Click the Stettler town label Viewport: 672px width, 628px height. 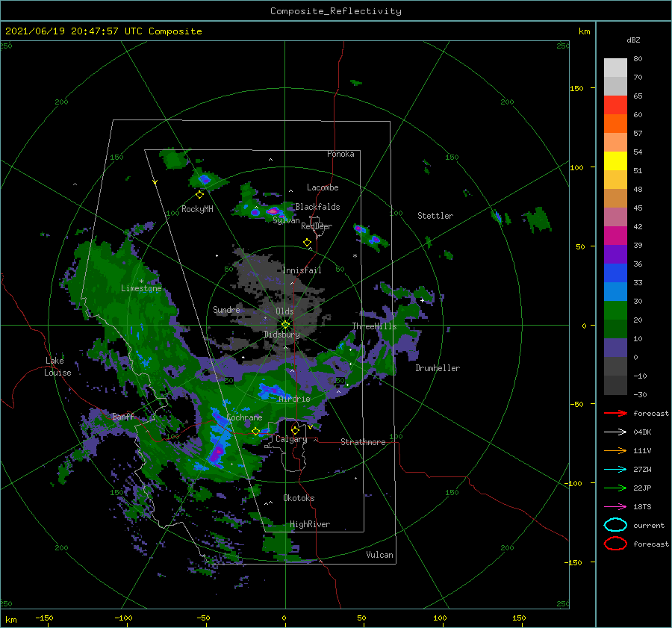pos(435,216)
